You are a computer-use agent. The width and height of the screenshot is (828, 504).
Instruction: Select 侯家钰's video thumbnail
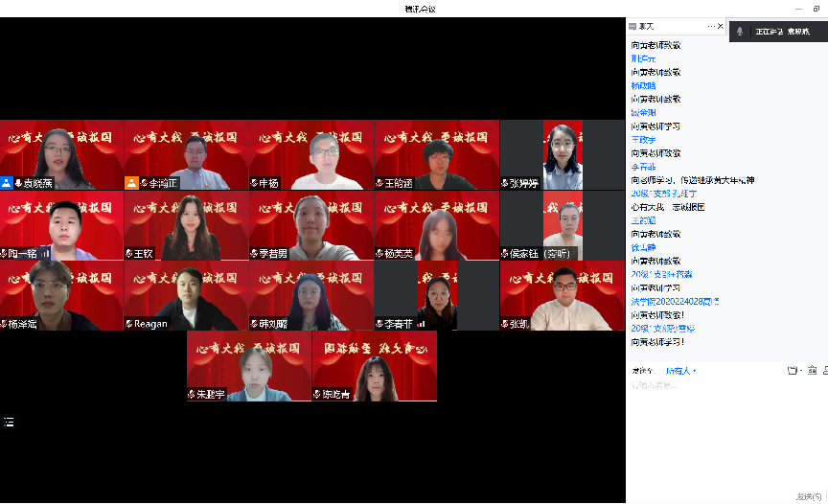point(562,224)
